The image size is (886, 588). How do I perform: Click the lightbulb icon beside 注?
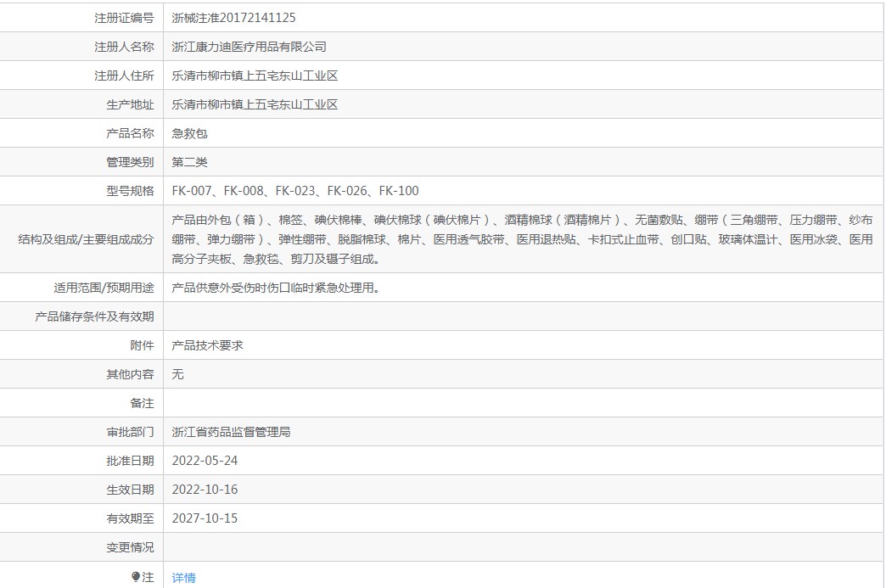pos(136,577)
